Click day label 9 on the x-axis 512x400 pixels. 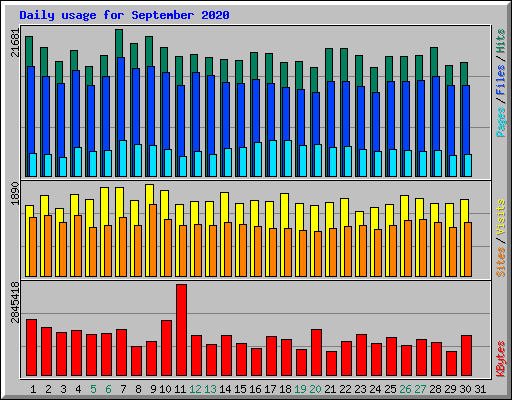(x=153, y=389)
